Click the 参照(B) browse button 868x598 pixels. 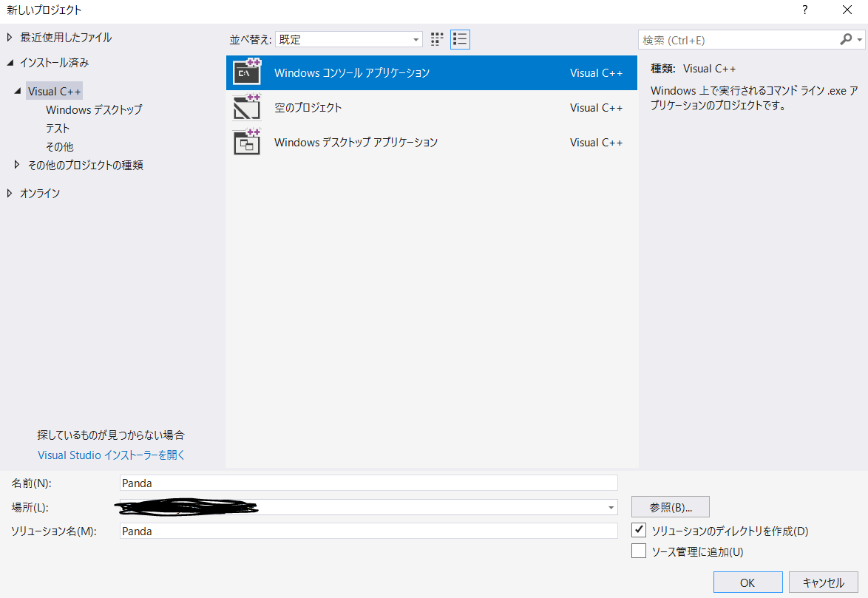[x=669, y=506]
